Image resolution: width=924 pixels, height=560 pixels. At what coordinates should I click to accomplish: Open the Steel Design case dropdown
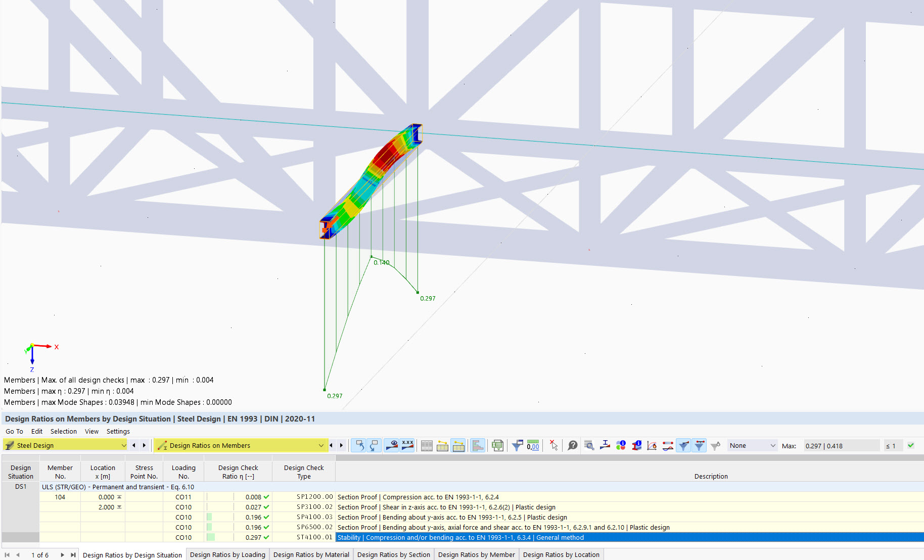coord(124,445)
